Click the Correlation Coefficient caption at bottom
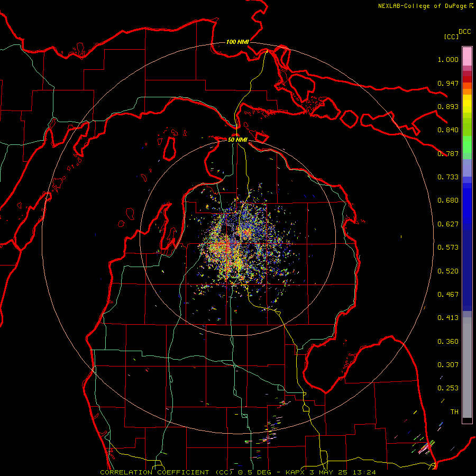This screenshot has height=476, width=476. click(x=237, y=472)
